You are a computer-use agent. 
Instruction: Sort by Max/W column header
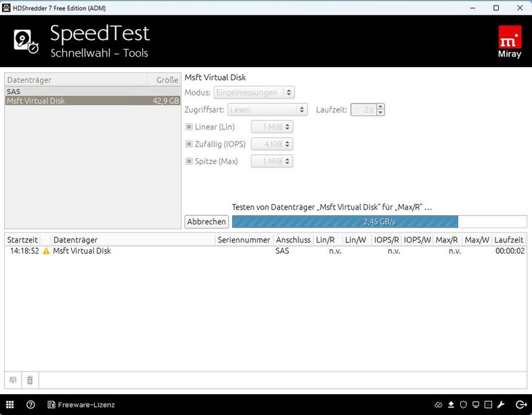(477, 240)
